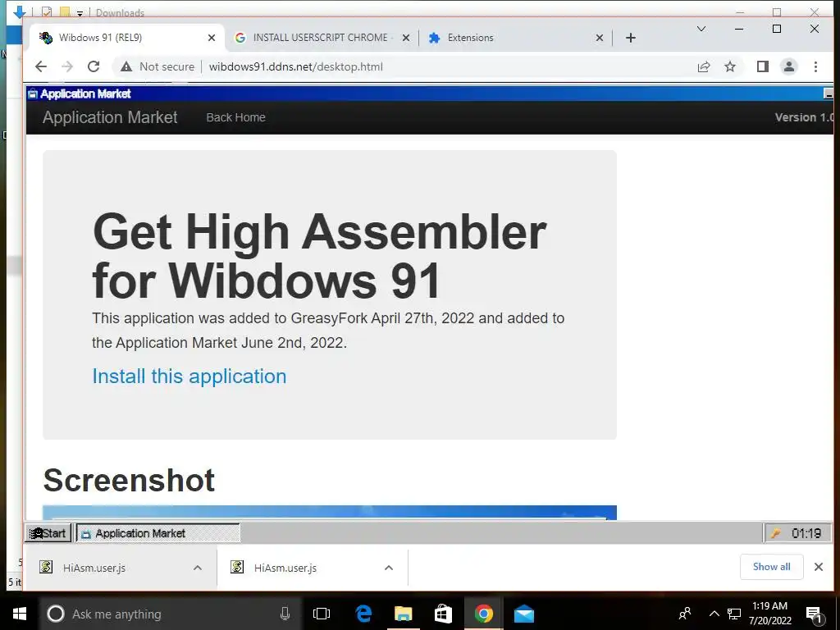The height and width of the screenshot is (630, 840).
Task: Click the key icon in Wibdows tray
Action: point(775,533)
